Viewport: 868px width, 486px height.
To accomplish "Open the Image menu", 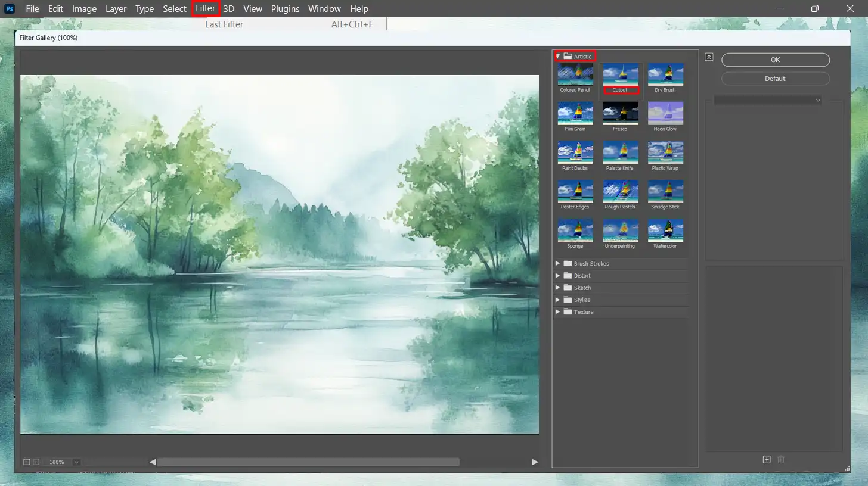I will point(84,8).
